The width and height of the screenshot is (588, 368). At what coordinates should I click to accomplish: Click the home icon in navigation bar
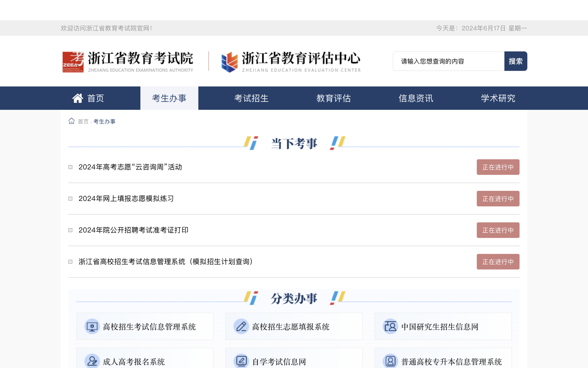click(x=78, y=98)
